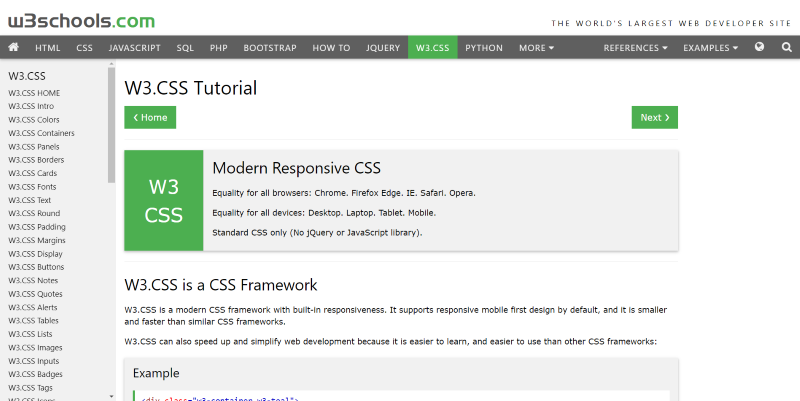Open W3.CSS Buttons sidebar link
The height and width of the screenshot is (401, 800).
(36, 267)
